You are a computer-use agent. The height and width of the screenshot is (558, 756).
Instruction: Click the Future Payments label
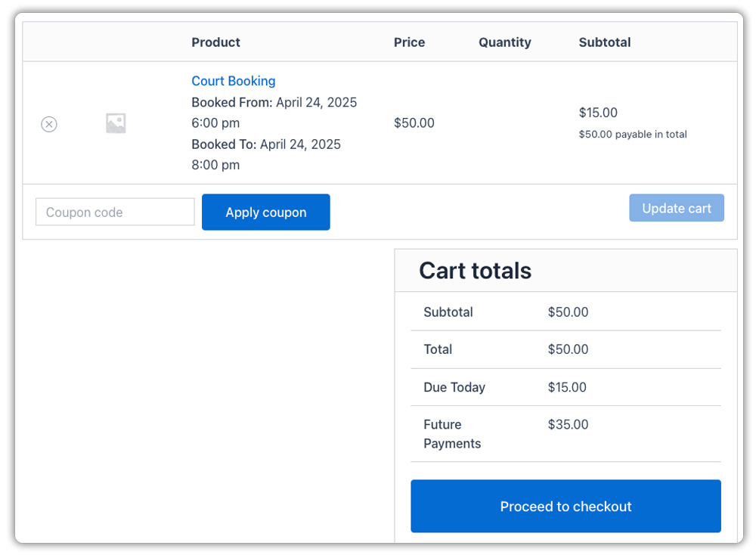(452, 434)
